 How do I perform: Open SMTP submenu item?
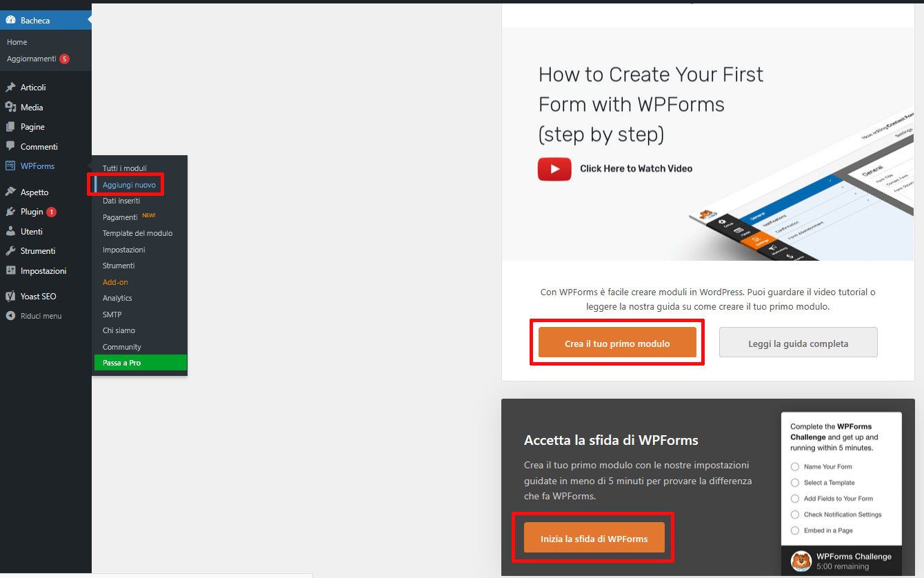(x=112, y=315)
